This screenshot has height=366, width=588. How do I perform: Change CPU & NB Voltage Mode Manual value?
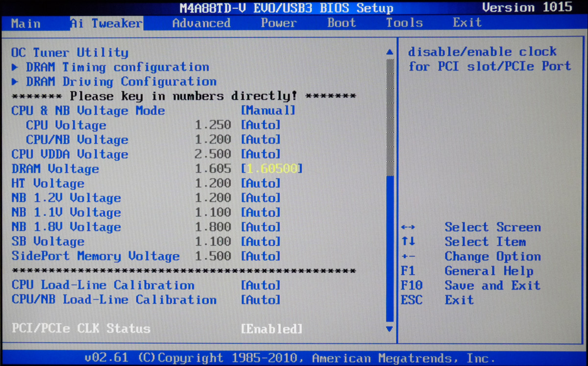(x=268, y=111)
